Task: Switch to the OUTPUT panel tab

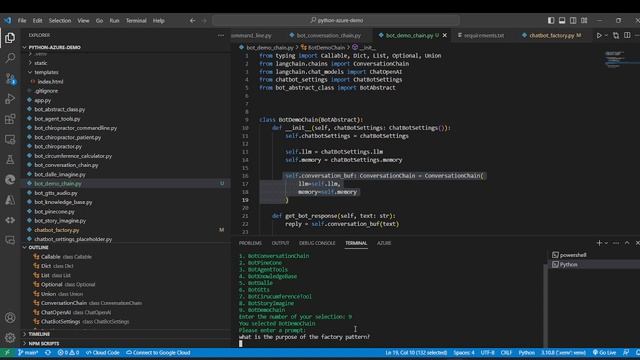Action: [280, 243]
